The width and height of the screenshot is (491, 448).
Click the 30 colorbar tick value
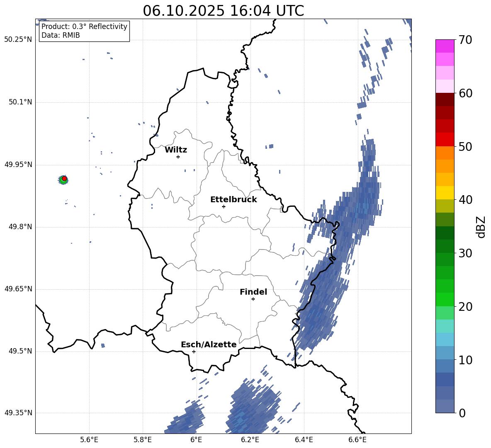point(465,253)
